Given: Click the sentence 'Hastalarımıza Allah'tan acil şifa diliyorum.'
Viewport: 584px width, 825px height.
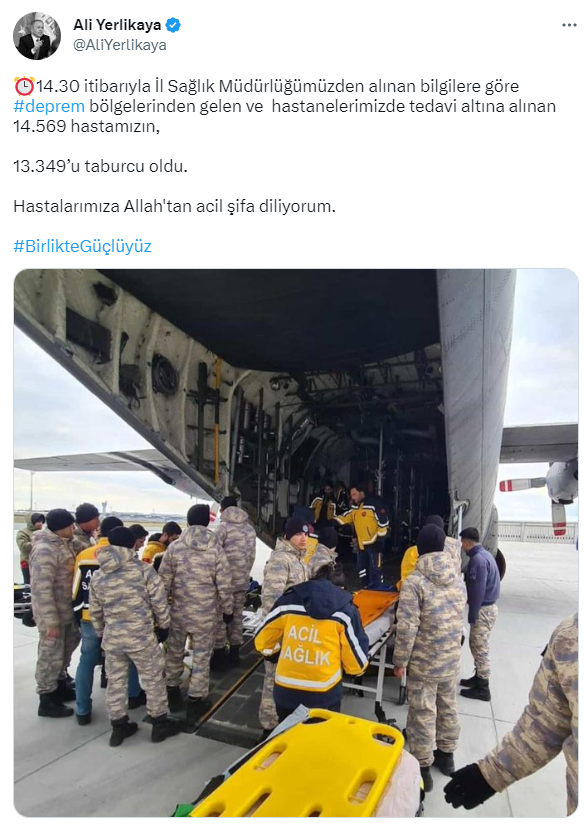Looking at the screenshot, I should [x=174, y=206].
